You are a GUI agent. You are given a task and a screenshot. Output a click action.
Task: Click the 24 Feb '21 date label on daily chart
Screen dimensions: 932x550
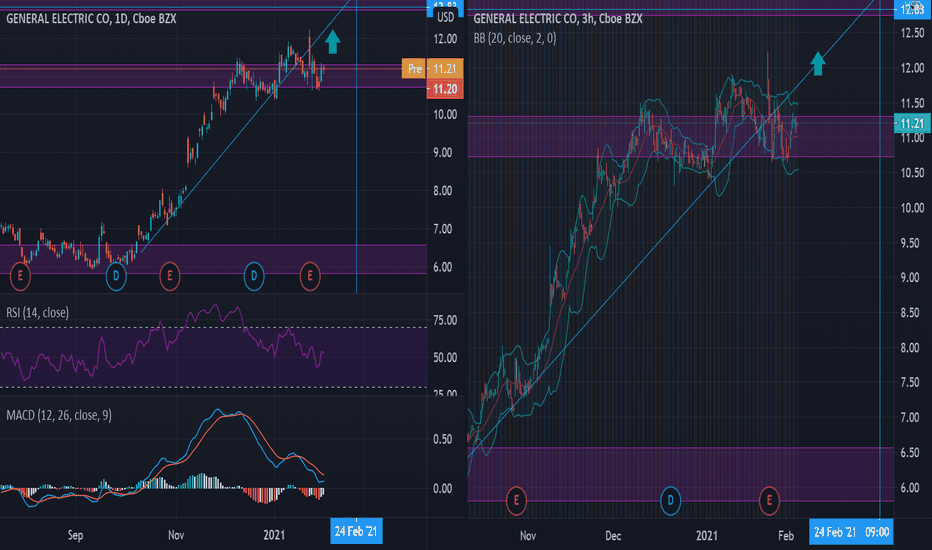356,531
